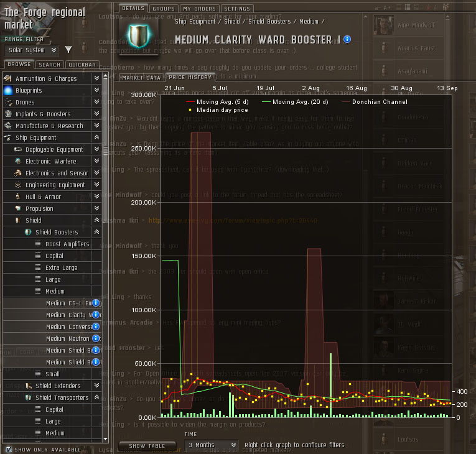Click the Ammunition & Charges category icon
The width and height of the screenshot is (476, 454).
[8, 78]
